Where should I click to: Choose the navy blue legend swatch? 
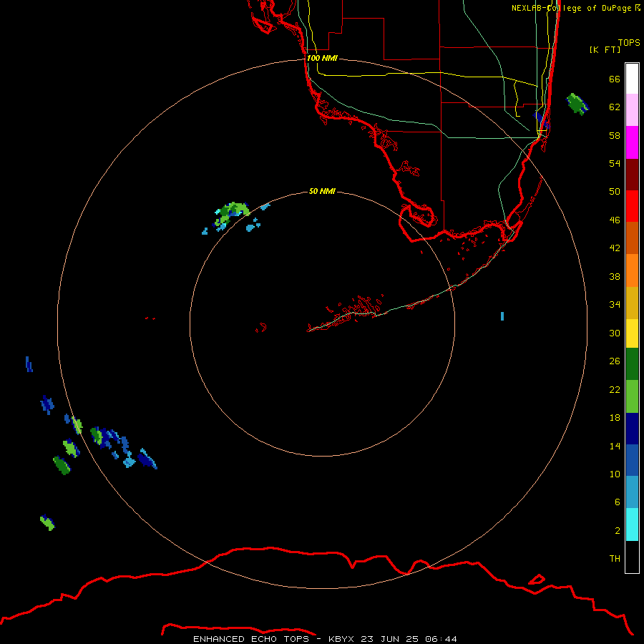pos(632,428)
